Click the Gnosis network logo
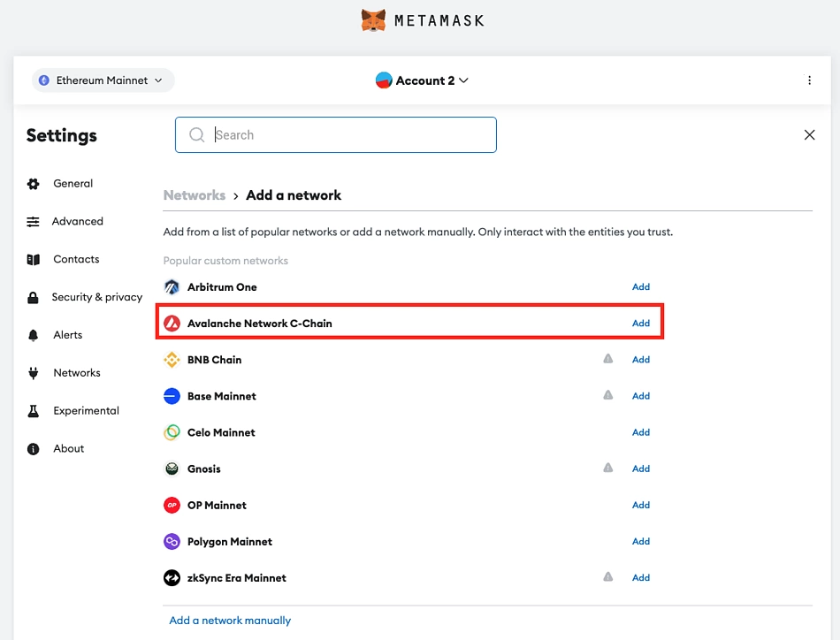This screenshot has width=840, height=640. 172,469
